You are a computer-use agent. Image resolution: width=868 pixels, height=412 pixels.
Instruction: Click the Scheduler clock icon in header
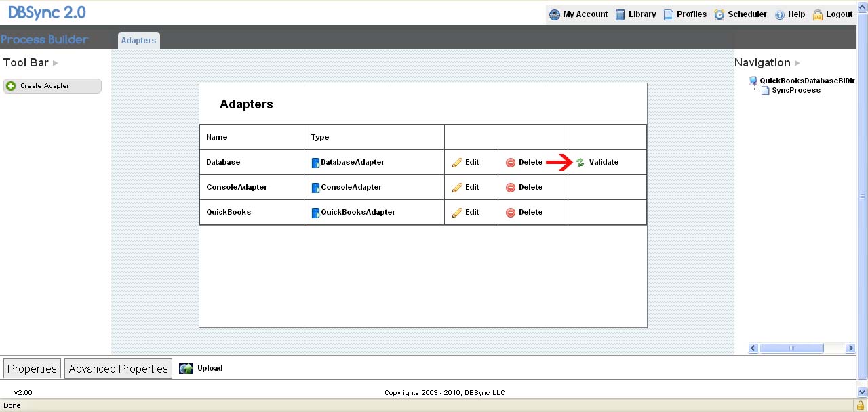[x=719, y=14]
